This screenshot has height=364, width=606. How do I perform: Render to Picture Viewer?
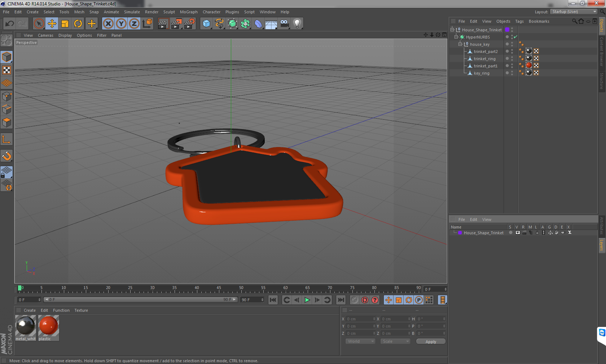tap(176, 24)
